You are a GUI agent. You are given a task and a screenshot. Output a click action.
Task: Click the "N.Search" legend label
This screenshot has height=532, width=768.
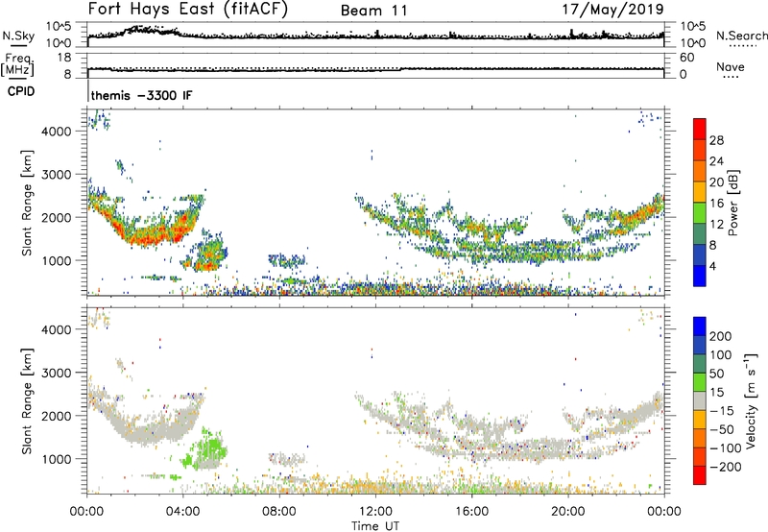click(x=741, y=36)
